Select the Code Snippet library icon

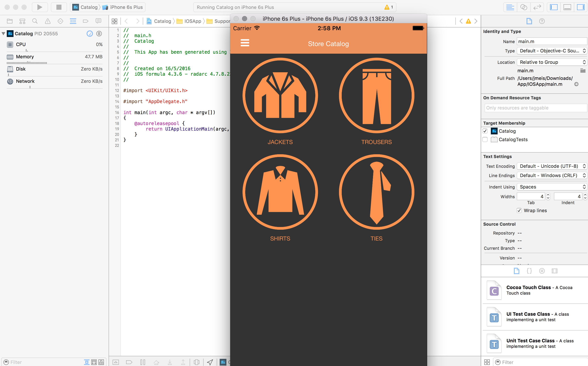coord(529,271)
